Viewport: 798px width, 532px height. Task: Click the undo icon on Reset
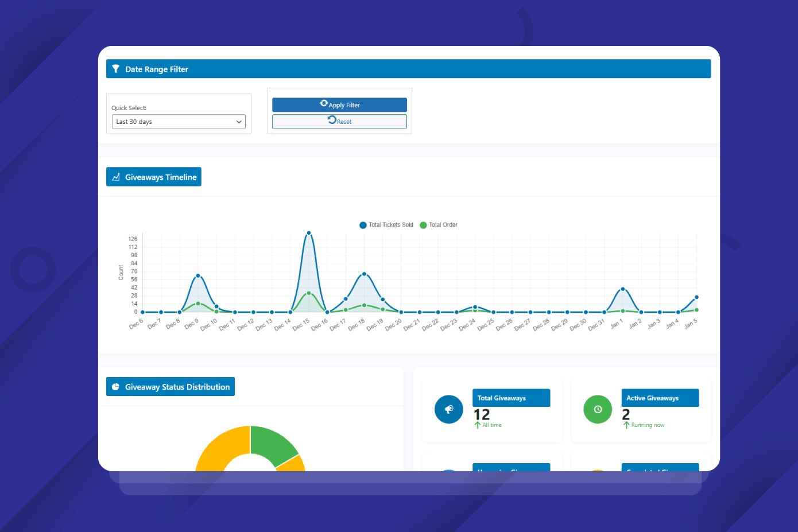pos(332,120)
